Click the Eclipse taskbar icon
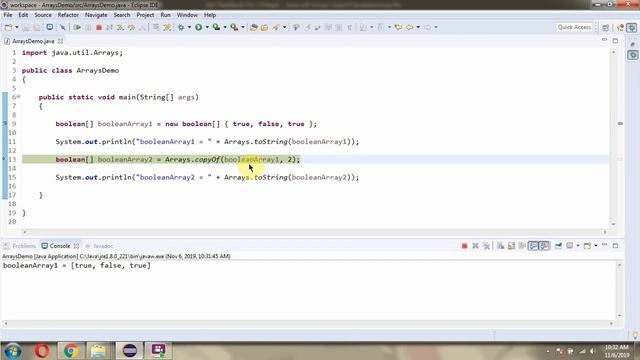Viewport: 640px width, 360px height. click(x=129, y=351)
